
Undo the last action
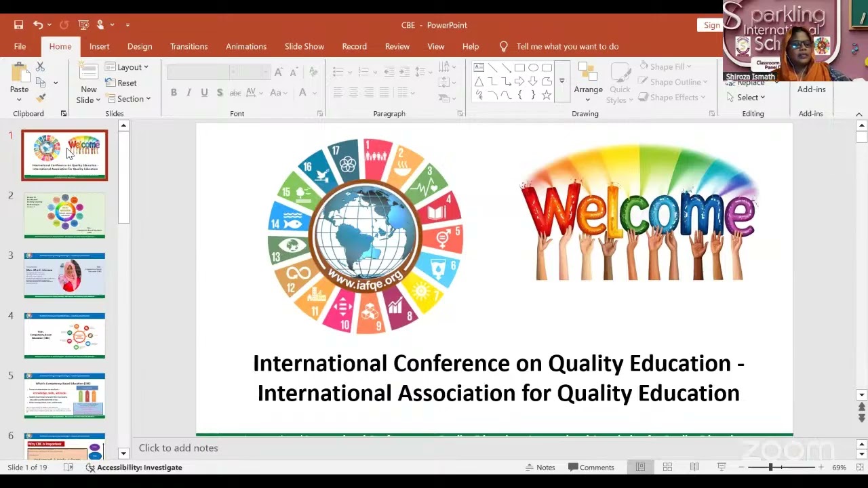pos(38,25)
